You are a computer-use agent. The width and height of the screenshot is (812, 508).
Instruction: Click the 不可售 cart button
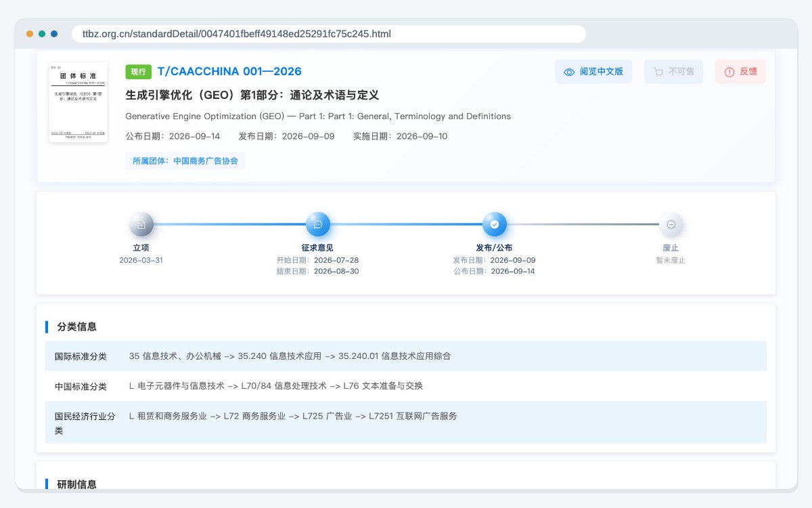673,72
